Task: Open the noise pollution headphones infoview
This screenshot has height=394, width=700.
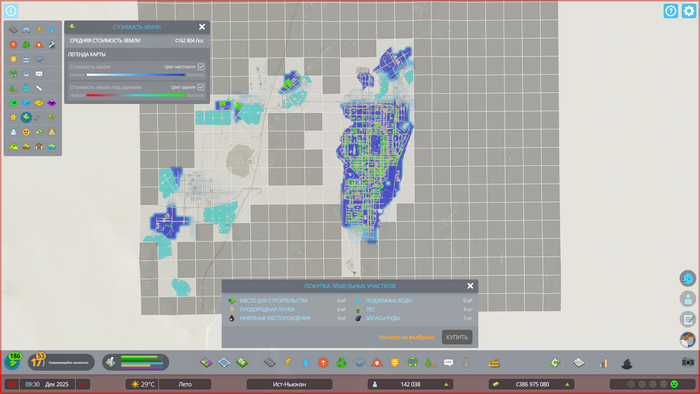Action: (39, 146)
